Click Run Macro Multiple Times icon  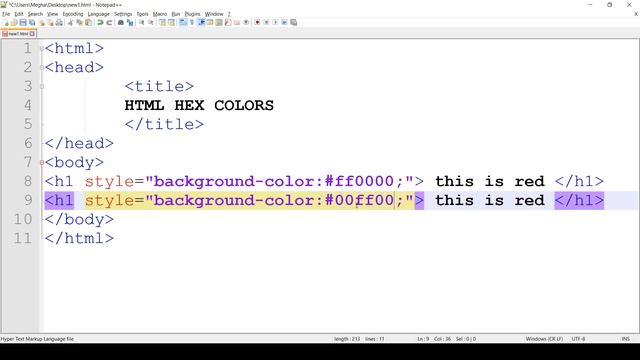pos(284,22)
